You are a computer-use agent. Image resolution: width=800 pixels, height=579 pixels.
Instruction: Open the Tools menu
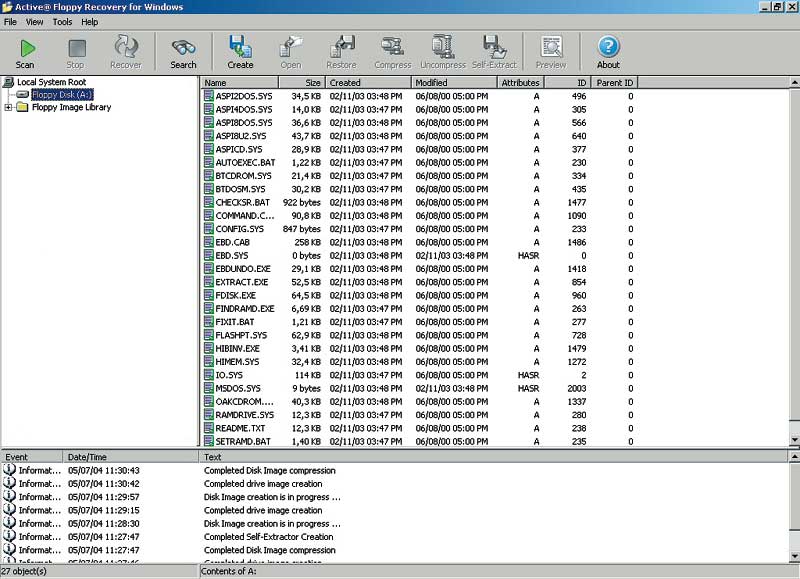point(62,22)
